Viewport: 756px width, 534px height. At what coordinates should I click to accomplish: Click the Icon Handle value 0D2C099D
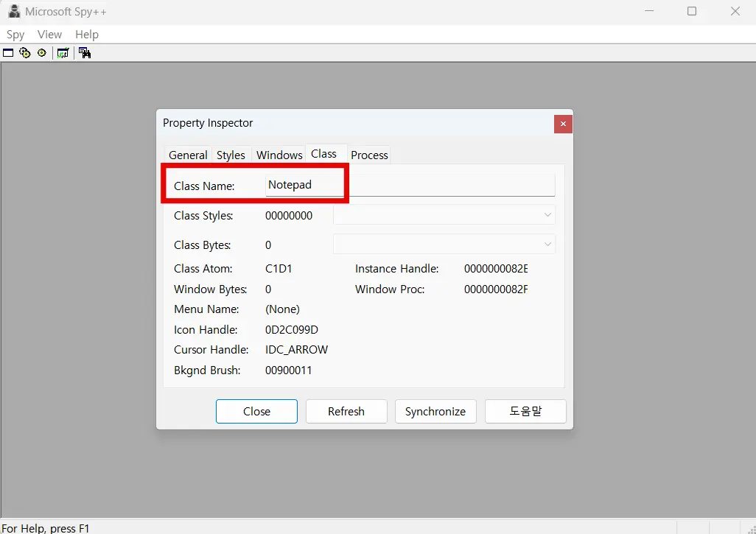click(x=292, y=330)
